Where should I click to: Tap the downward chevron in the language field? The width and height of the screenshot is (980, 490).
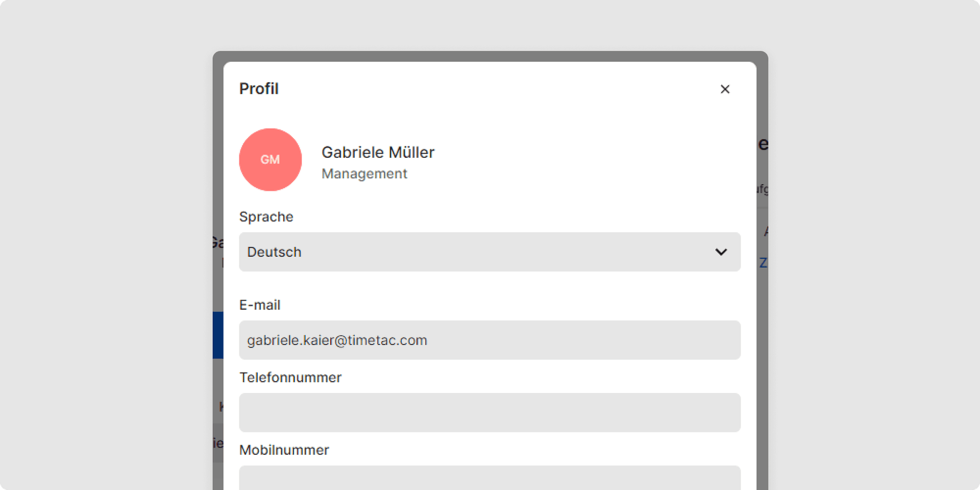coord(721,252)
